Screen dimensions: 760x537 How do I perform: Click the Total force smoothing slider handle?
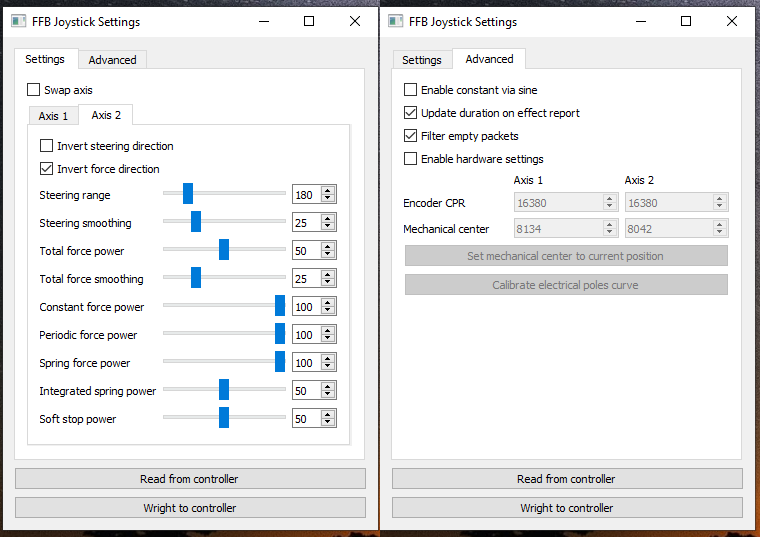point(196,278)
